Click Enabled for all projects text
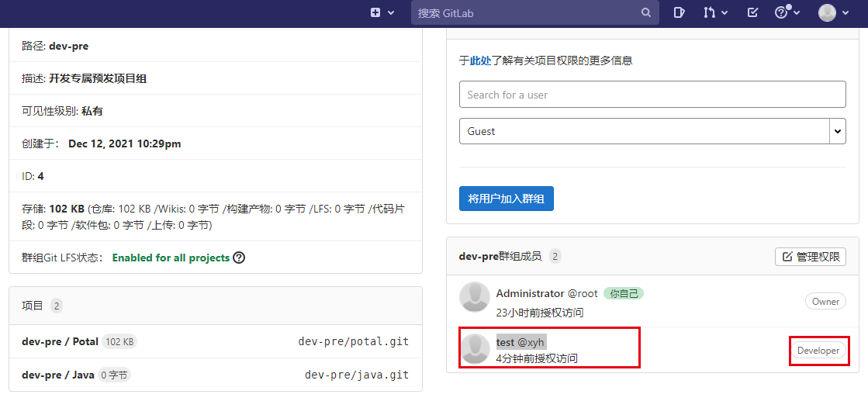Viewport: 868px width, 415px height. click(171, 258)
